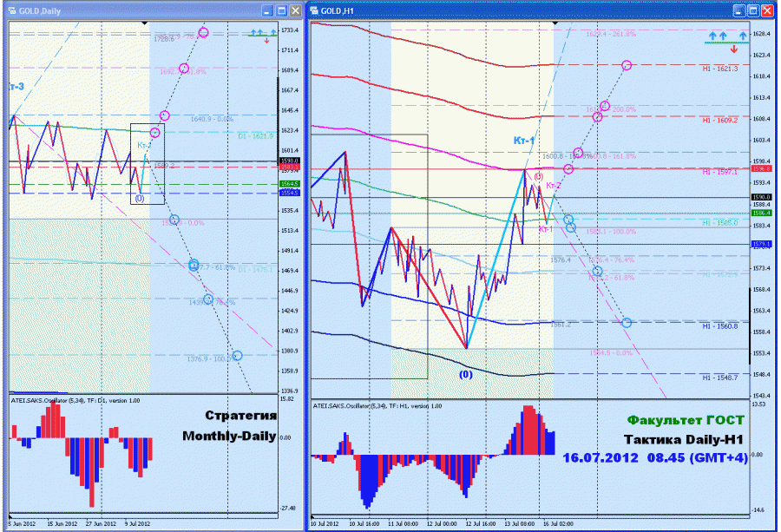Screen dimensions: 781x532
Task: Click the Кт-1 label on the H1 chart
Action: coord(523,141)
